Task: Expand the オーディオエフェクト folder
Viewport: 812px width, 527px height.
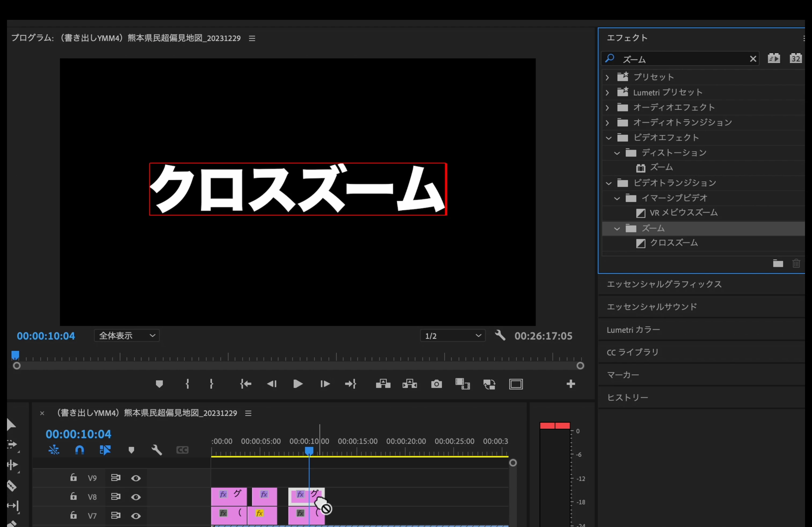Action: pyautogui.click(x=607, y=108)
